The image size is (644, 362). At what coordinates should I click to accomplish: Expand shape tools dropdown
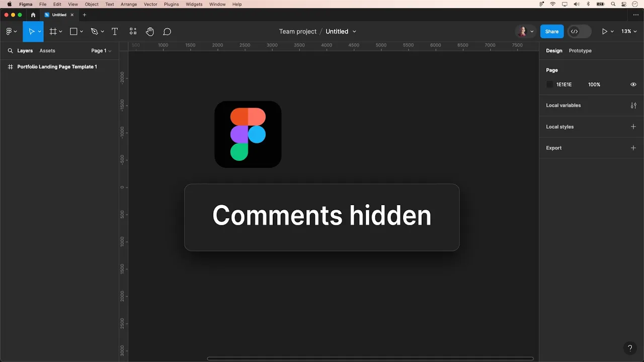click(x=82, y=32)
